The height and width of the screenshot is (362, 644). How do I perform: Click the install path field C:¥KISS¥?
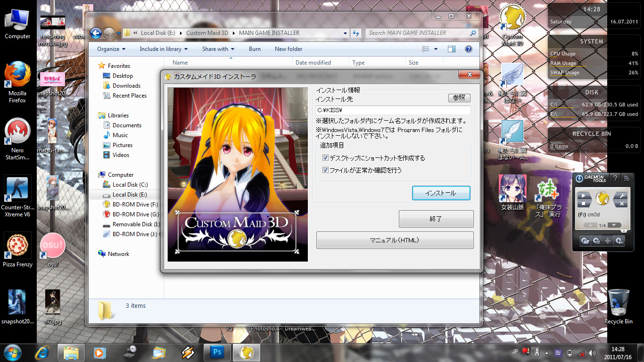point(393,110)
